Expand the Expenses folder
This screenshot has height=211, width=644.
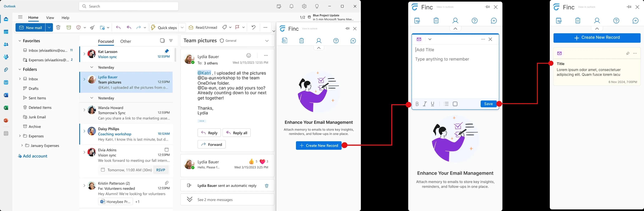coord(20,136)
